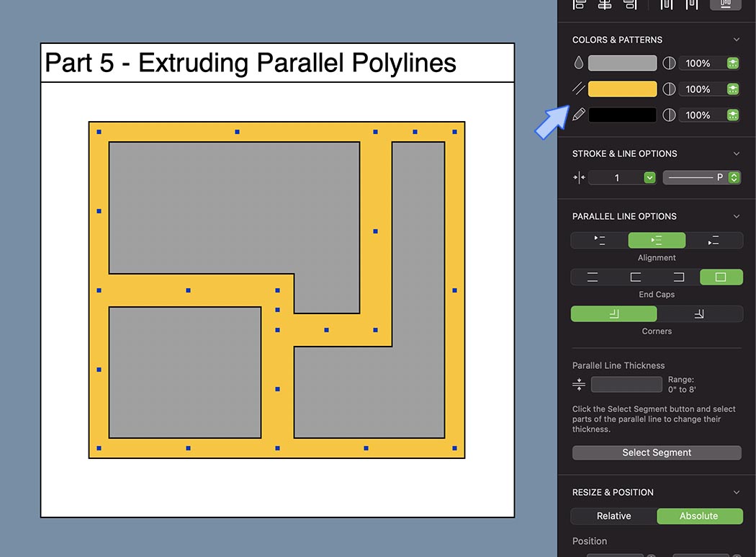Image resolution: width=756 pixels, height=557 pixels.
Task: Click the Parallel Line Thickness adjustment icon
Action: point(579,384)
